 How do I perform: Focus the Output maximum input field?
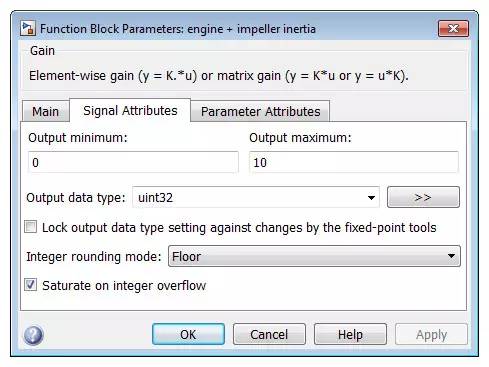click(354, 162)
